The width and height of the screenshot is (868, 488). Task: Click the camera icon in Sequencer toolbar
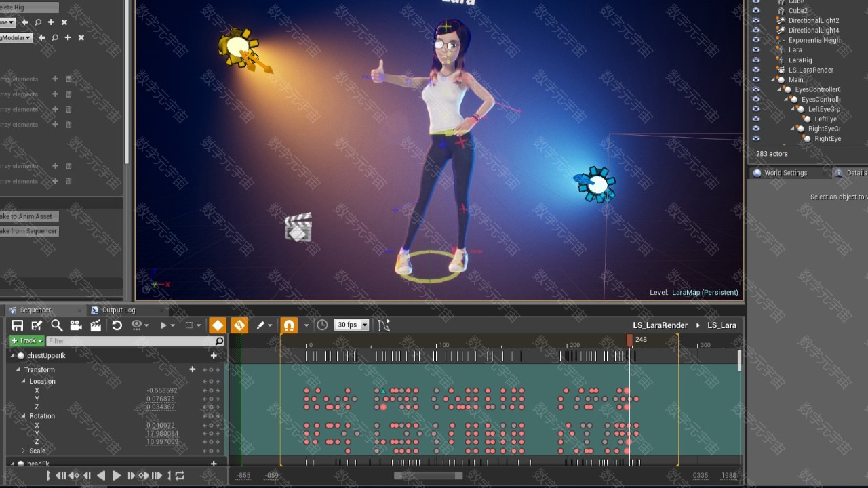pos(76,325)
